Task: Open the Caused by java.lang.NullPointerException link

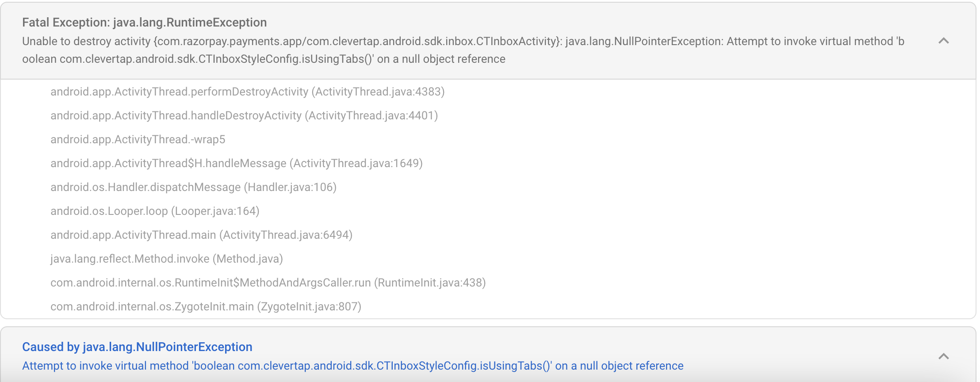Action: pos(137,347)
